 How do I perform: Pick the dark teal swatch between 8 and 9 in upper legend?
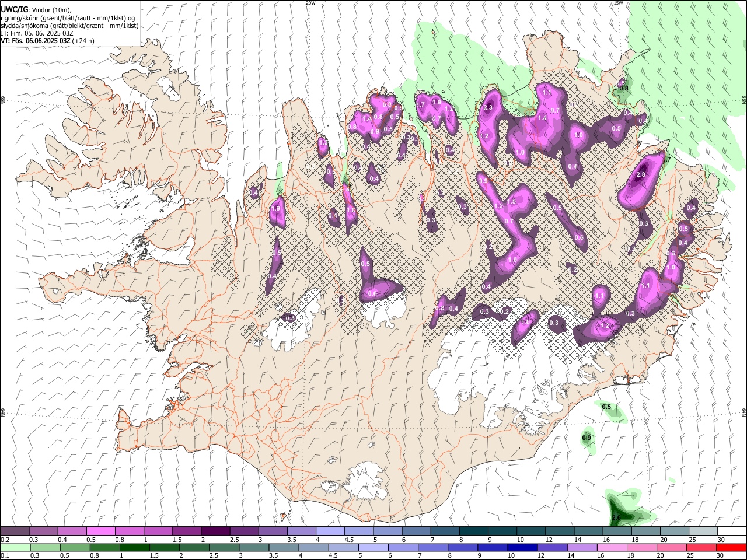coord(473,531)
